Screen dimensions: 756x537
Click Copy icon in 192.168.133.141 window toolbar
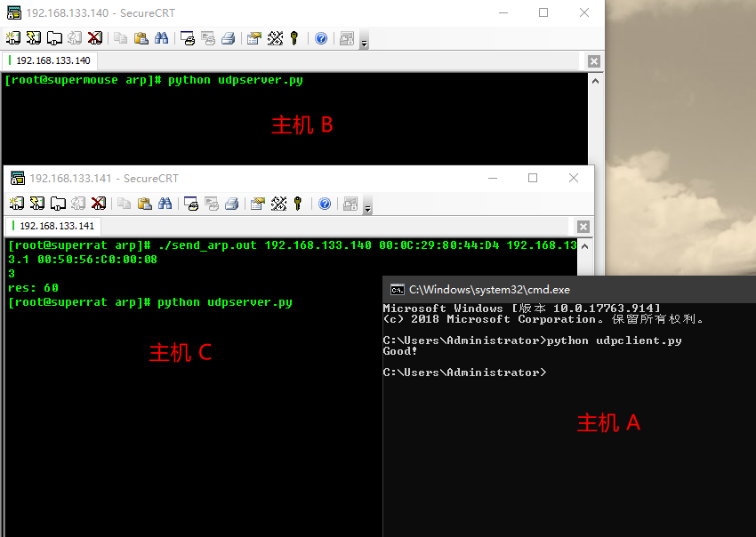(124, 204)
